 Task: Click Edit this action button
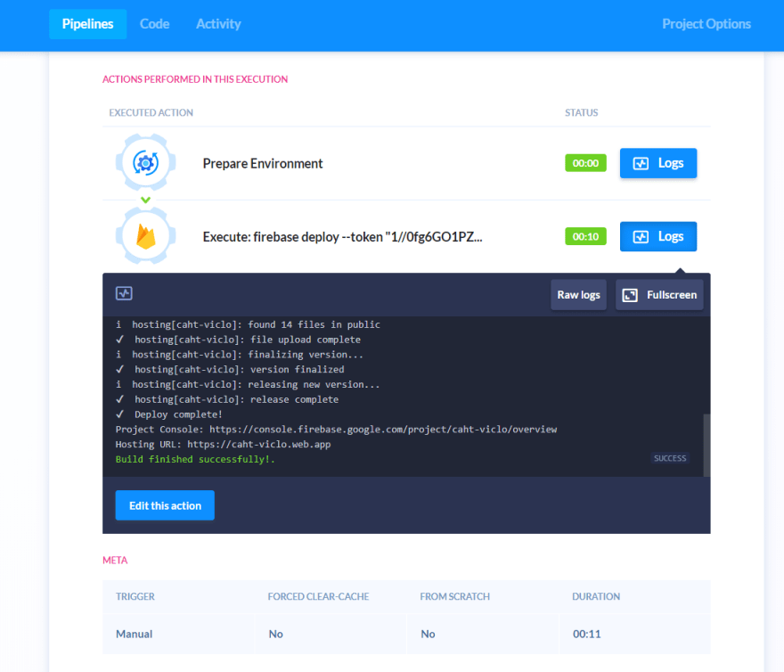165,505
